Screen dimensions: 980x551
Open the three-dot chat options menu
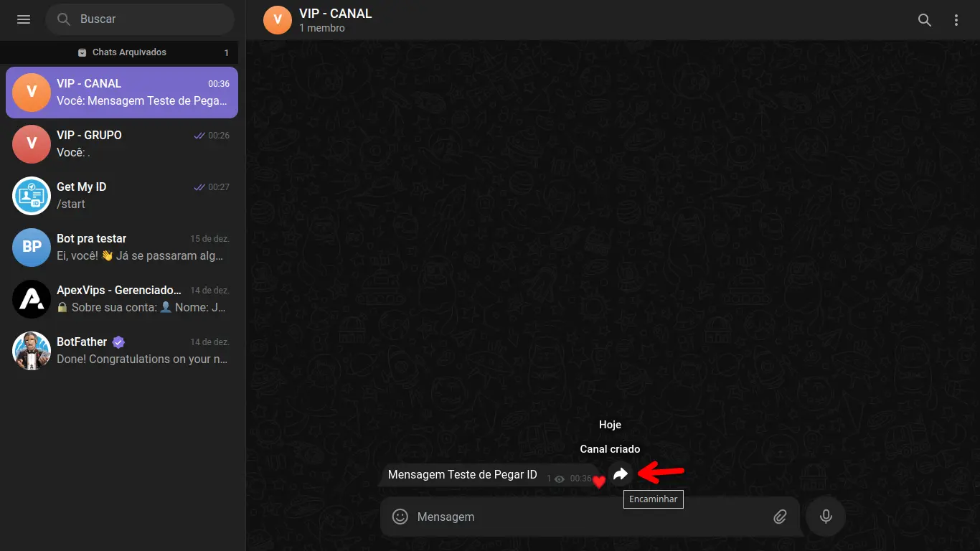point(956,20)
